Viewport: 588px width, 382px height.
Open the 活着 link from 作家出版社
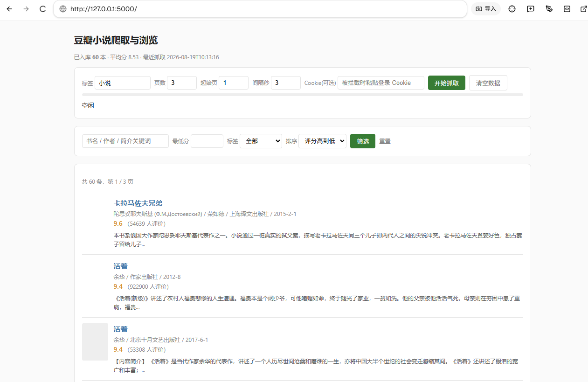(121, 266)
